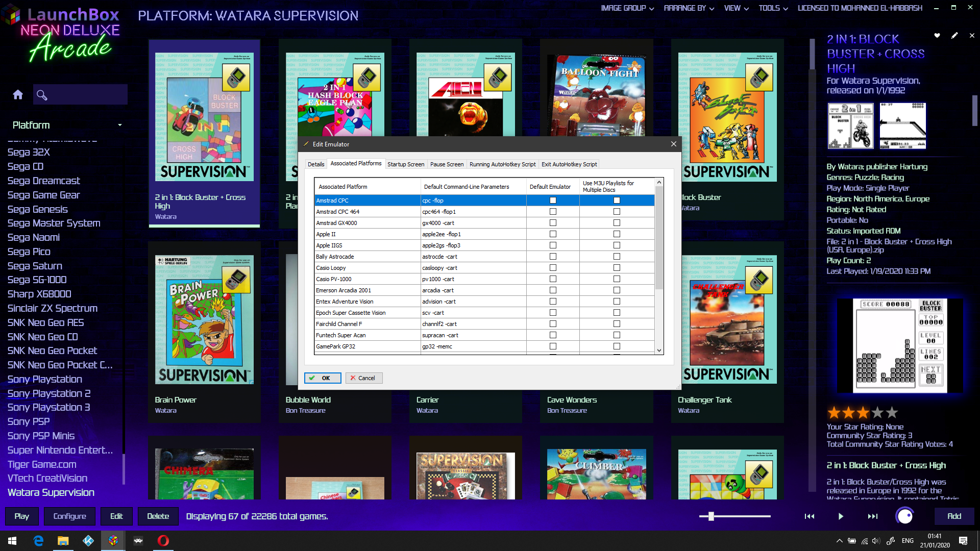980x551 pixels.
Task: Edit game with pencil icon in details panel
Action: pos(954,35)
